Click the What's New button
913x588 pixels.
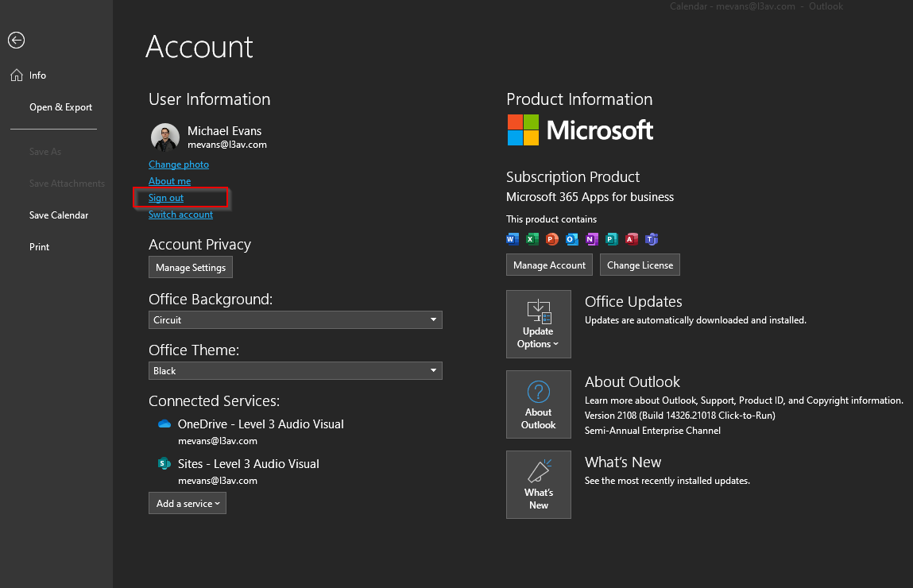click(x=539, y=485)
